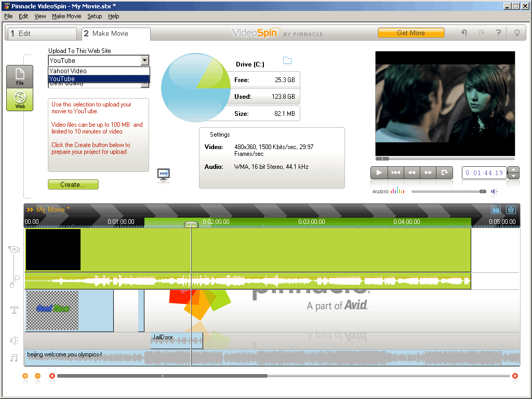Open the View menu
Screen dimensions: 532x399
(x=40, y=16)
